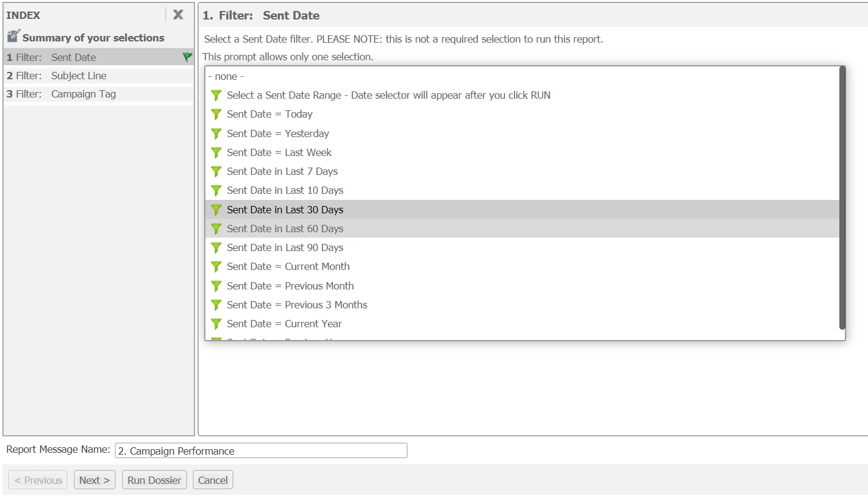Viewport: 868px width, 504px height.
Task: Choose Sent Date in Last 30 Days
Action: [285, 210]
